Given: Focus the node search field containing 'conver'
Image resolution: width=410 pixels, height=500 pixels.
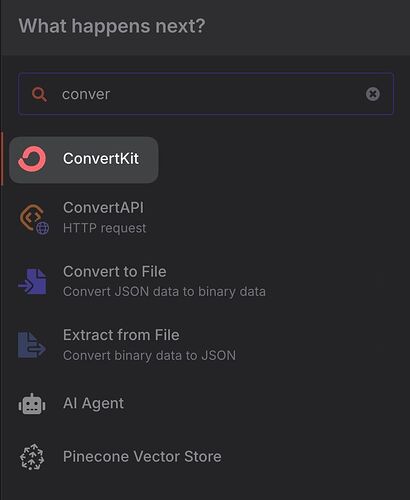Looking at the screenshot, I should [x=206, y=94].
